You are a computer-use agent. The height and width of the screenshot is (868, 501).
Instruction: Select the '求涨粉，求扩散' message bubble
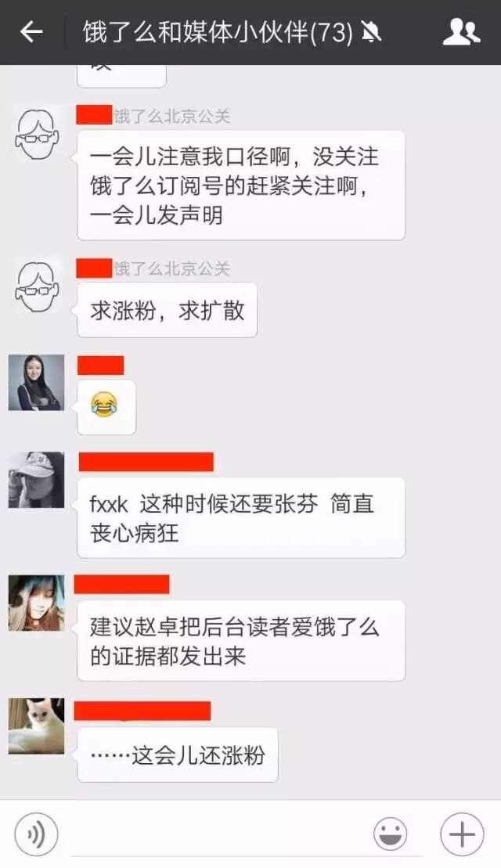click(167, 310)
